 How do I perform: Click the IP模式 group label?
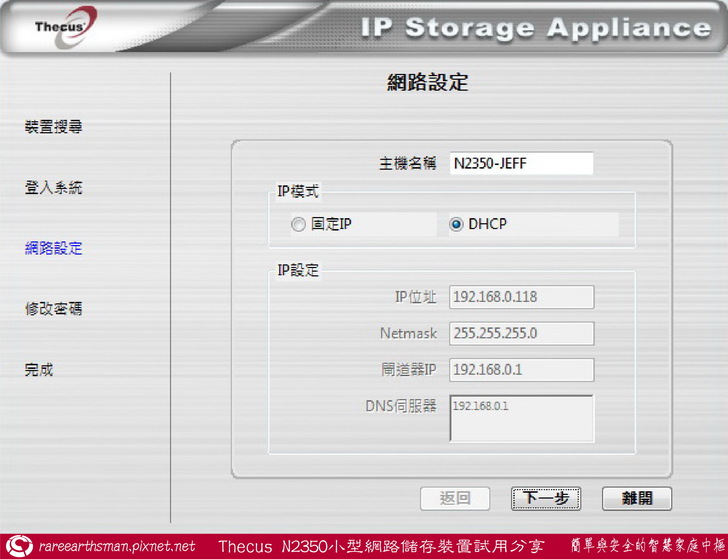click(x=298, y=191)
